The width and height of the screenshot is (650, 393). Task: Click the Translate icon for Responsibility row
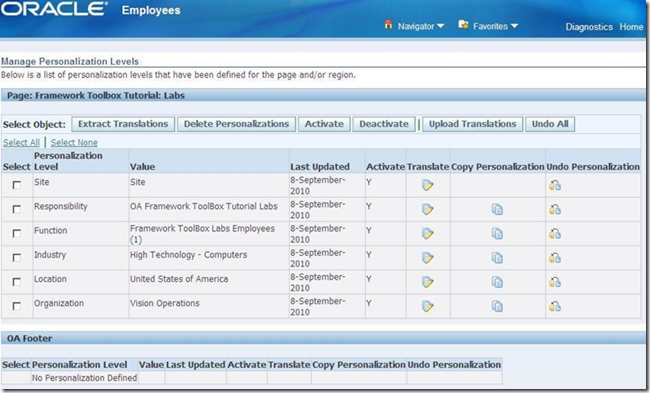pos(427,209)
